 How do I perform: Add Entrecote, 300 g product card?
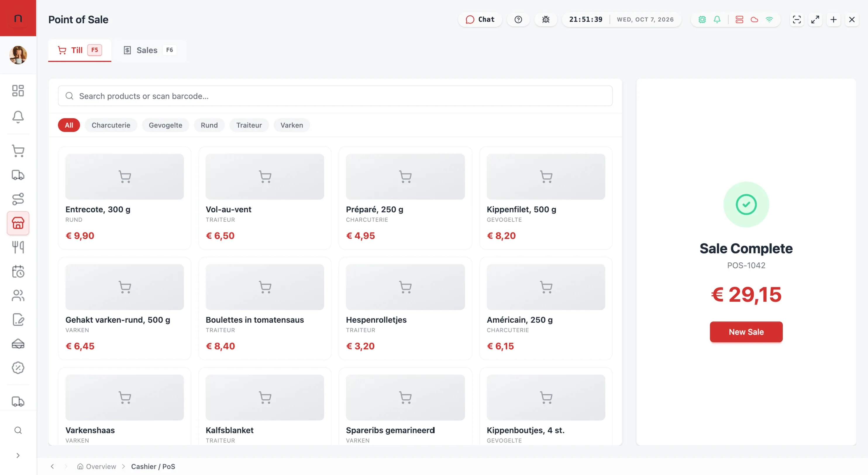point(124,198)
